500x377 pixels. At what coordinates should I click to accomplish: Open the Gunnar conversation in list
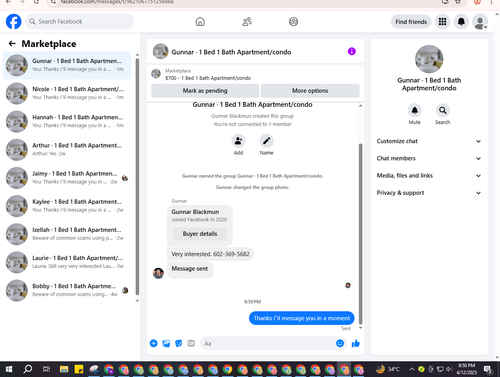67,65
